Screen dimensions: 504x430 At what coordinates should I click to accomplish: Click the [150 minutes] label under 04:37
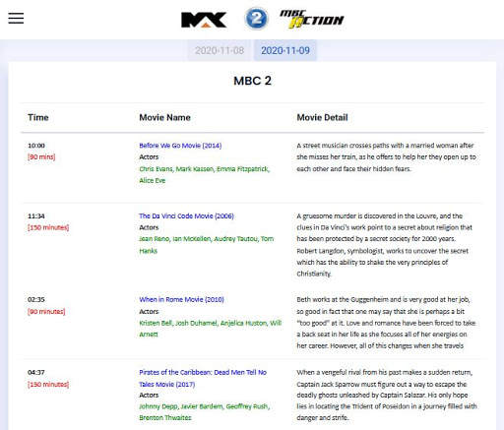[48, 384]
